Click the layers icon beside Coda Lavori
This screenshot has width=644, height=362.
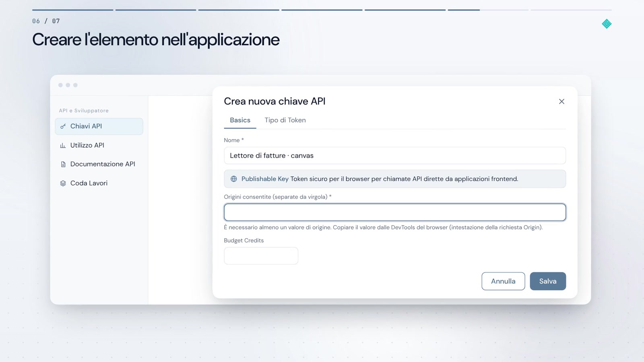(63, 183)
